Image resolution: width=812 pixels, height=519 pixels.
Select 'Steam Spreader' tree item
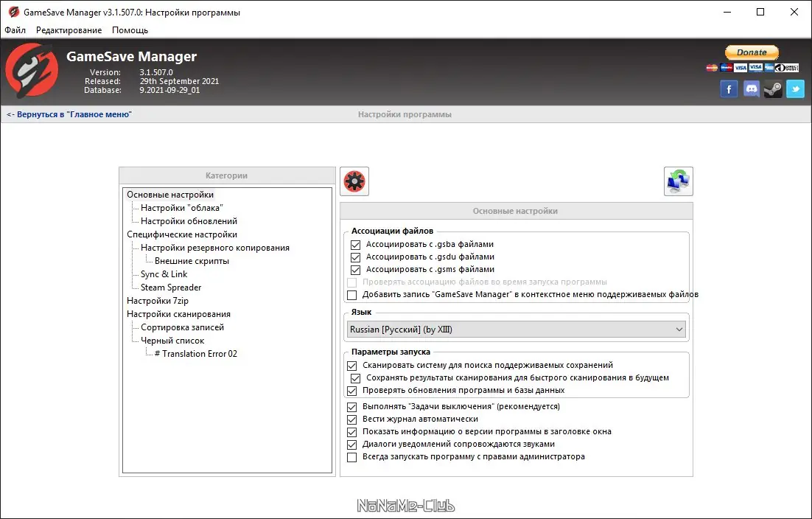coord(171,288)
